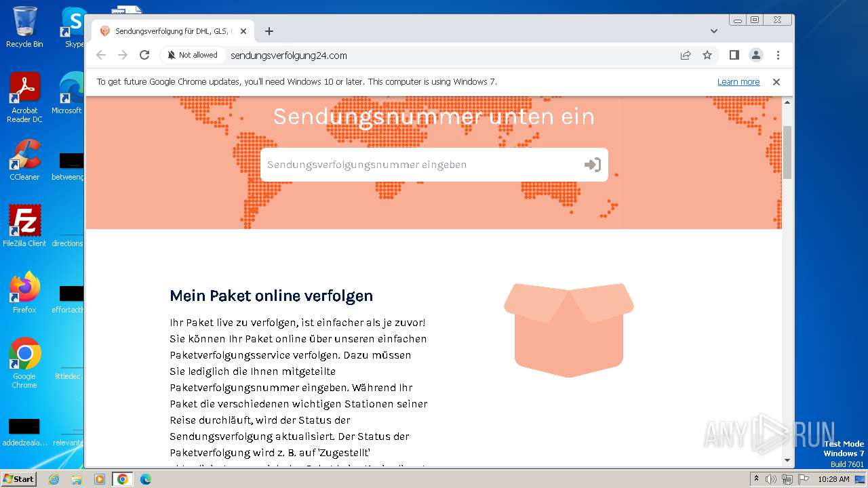This screenshot has height=488, width=868.
Task: Open Acrobat Reader DC shortcut
Action: point(24,98)
